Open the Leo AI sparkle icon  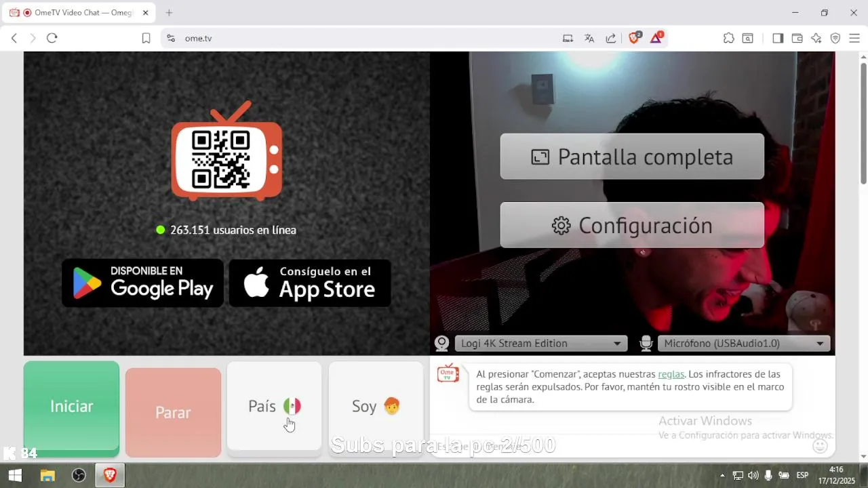(816, 39)
